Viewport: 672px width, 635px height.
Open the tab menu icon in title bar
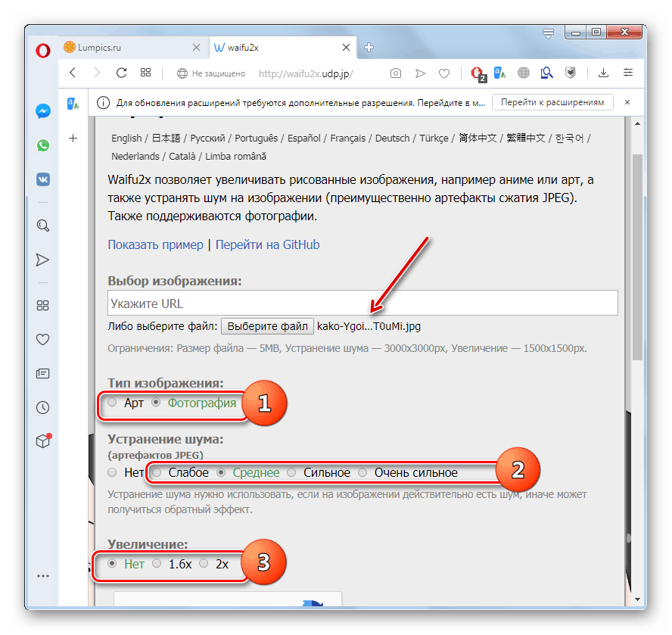548,33
